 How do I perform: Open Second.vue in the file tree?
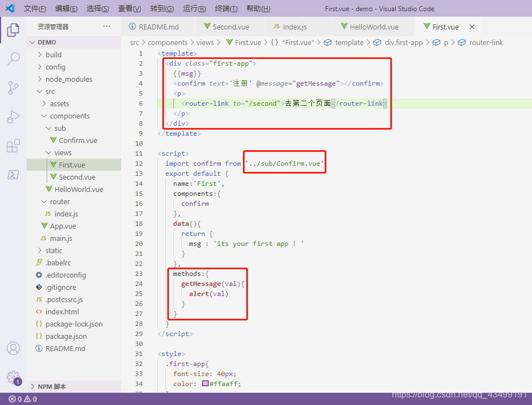pyautogui.click(x=74, y=177)
